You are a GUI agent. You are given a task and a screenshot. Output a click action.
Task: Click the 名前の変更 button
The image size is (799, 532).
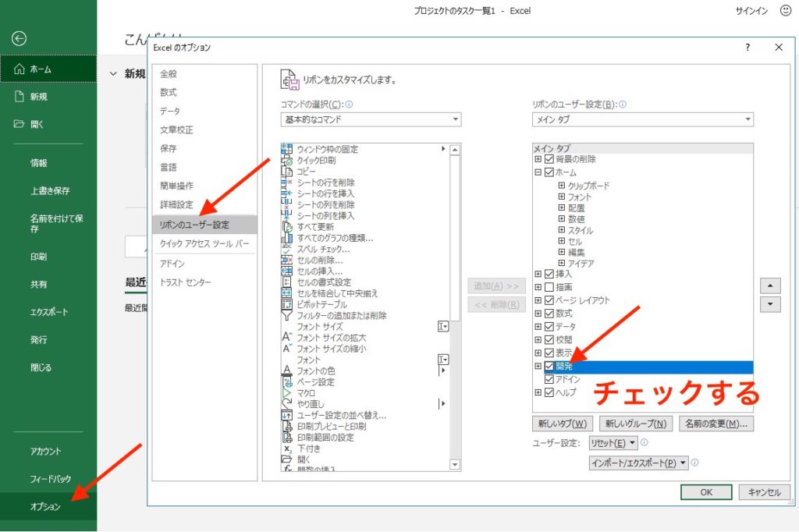(x=716, y=424)
